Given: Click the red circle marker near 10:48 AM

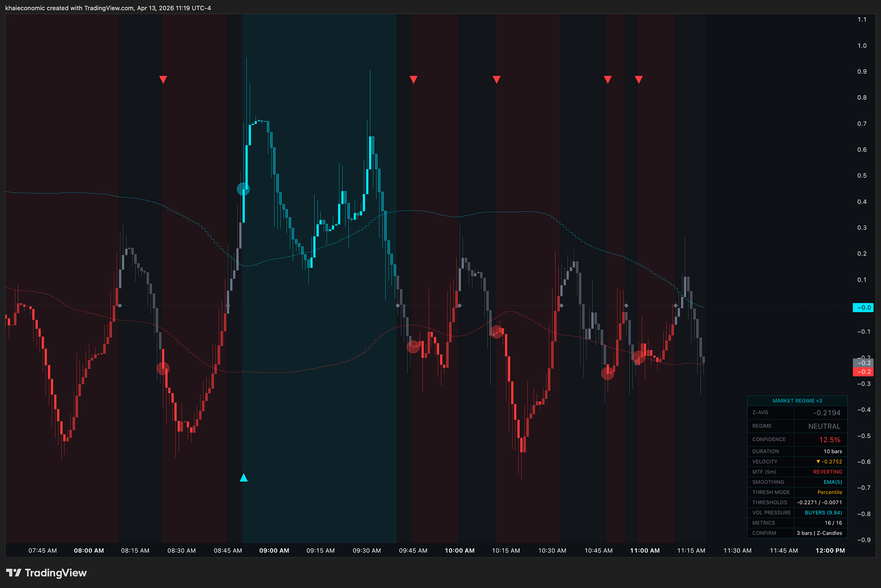Looking at the screenshot, I should [607, 373].
